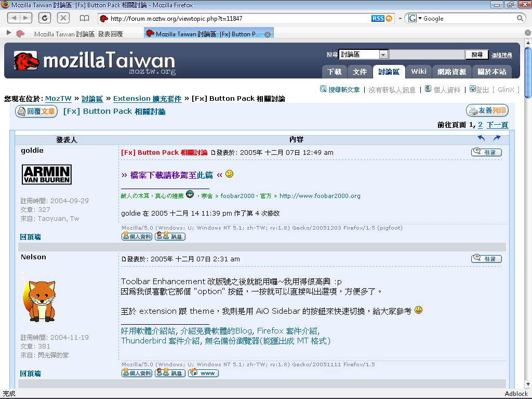Viewport: 532px width, 399px height.
Task: Open the 討論區 search scope dropdown
Action: pos(363,54)
